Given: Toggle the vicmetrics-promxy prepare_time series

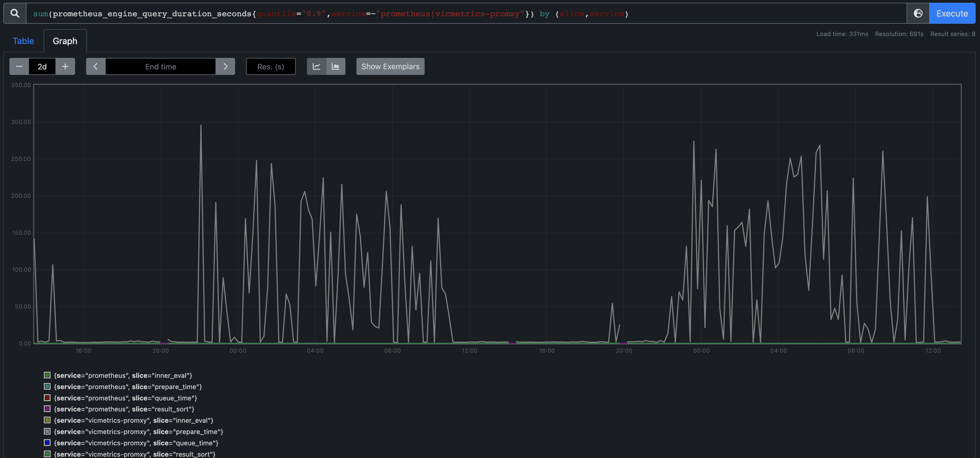Looking at the screenshot, I should pyautogui.click(x=138, y=432).
